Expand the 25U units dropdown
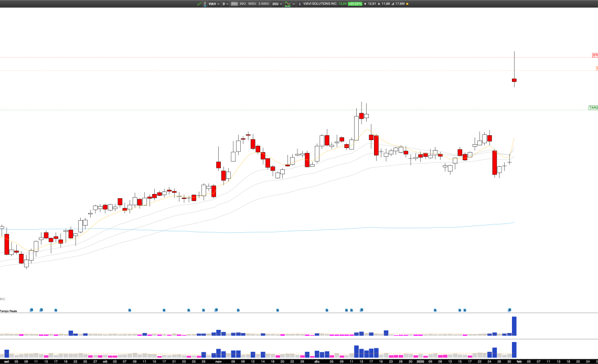The width and height of the screenshot is (598, 364). point(276,4)
